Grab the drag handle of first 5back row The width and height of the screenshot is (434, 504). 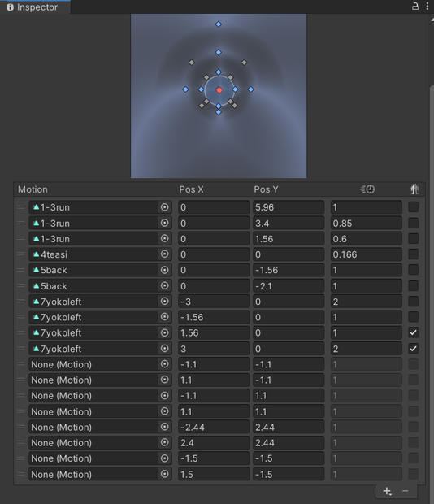click(21, 270)
